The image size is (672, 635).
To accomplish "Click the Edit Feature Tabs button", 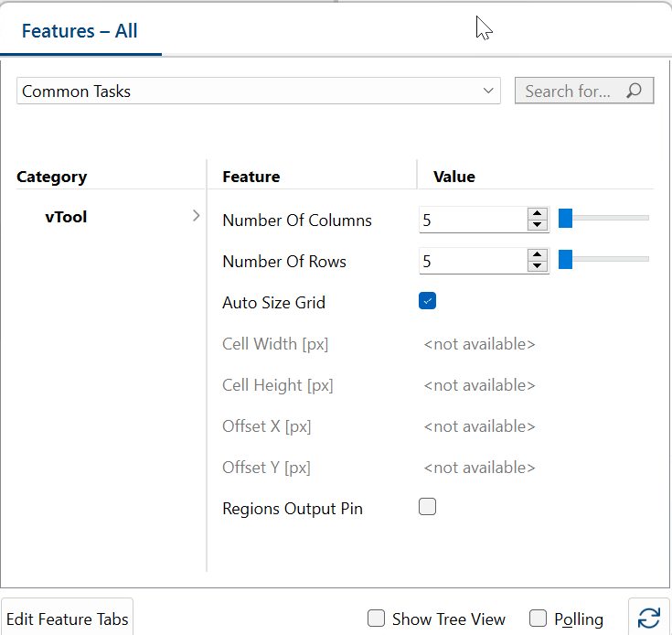I will [68, 619].
